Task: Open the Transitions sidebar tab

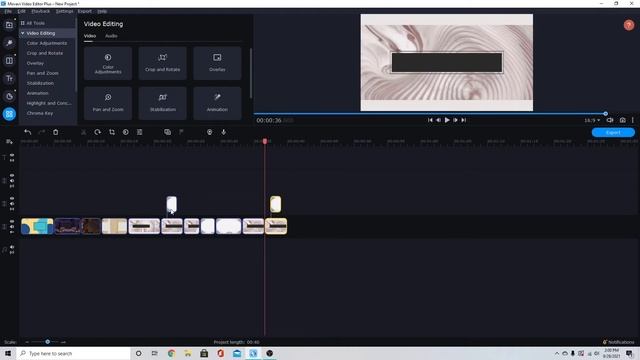Action: tap(9, 61)
